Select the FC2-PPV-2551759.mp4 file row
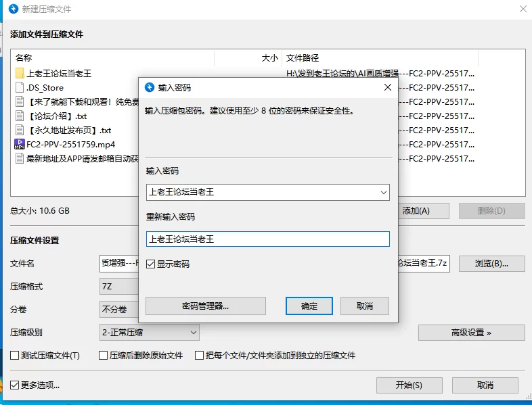This screenshot has width=532, height=405. point(70,145)
